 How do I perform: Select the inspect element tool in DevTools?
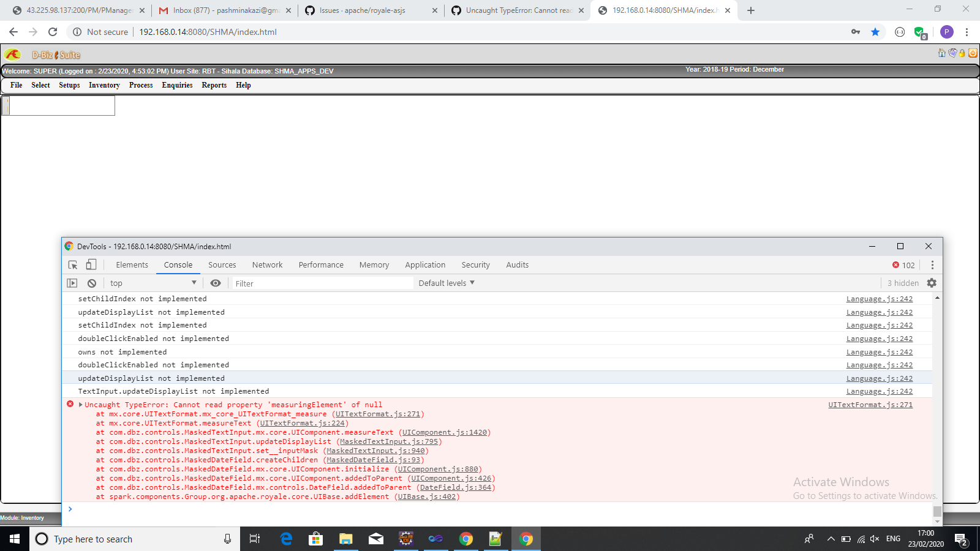pos(73,265)
